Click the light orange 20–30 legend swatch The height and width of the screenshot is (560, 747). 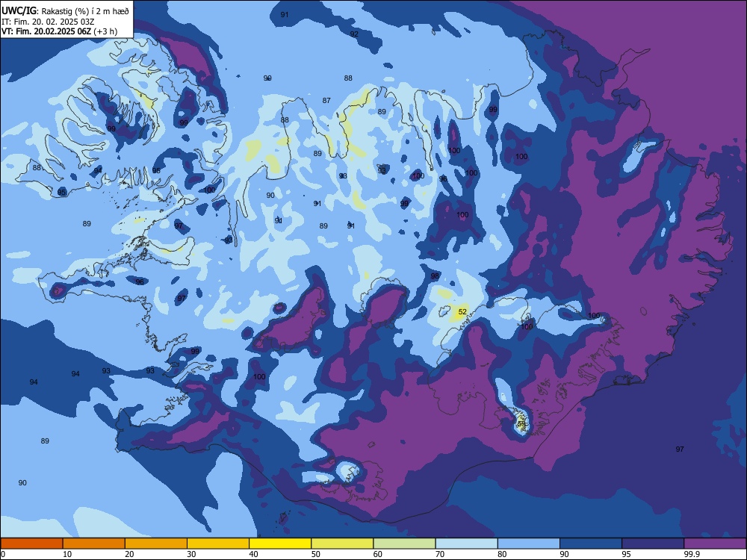tap(156, 544)
